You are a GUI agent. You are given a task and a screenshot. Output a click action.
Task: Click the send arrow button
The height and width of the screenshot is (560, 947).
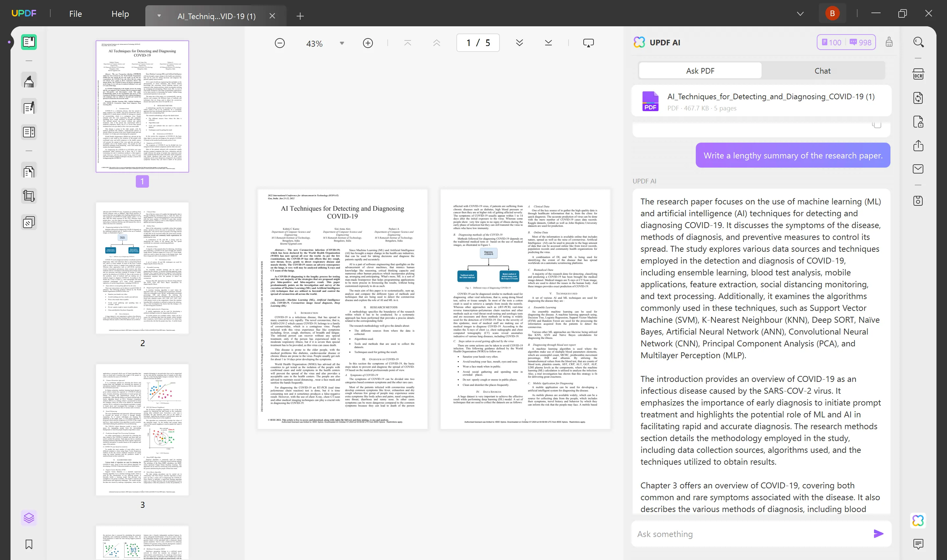[878, 533]
